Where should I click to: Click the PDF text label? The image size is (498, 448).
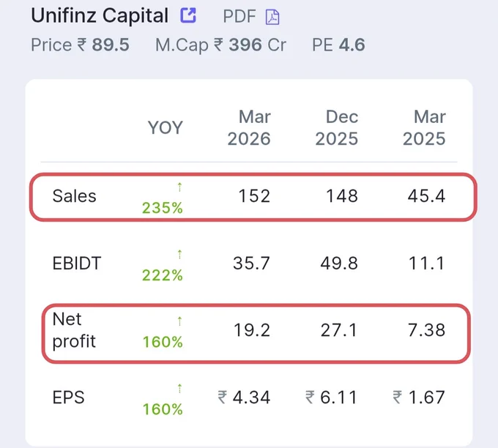point(239,16)
